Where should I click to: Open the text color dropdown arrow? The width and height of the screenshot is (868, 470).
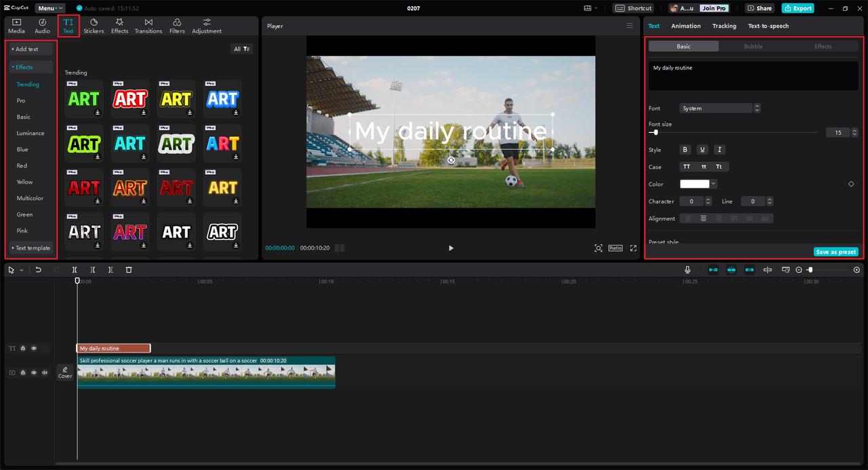713,184
